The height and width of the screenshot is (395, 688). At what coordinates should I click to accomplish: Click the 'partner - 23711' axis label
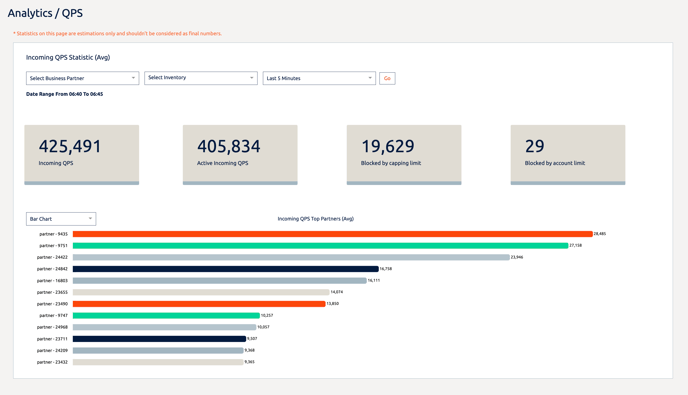[x=52, y=339]
